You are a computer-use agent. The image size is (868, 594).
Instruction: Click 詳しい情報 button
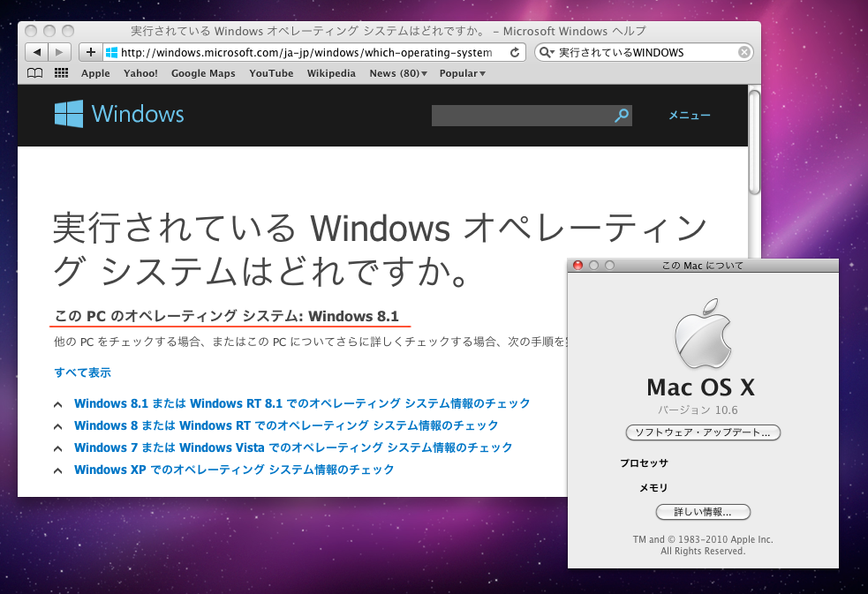pos(703,512)
